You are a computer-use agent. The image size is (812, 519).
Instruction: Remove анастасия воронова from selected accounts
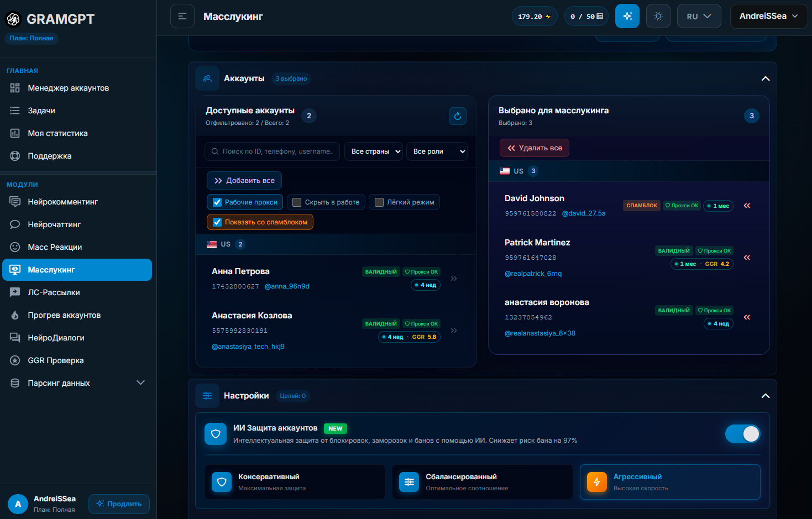(x=747, y=317)
